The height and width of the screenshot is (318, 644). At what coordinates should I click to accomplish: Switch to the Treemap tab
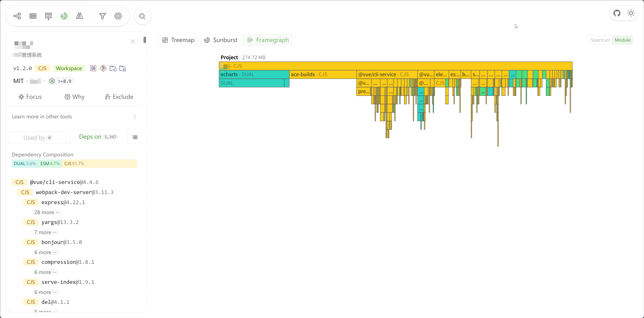[178, 40]
